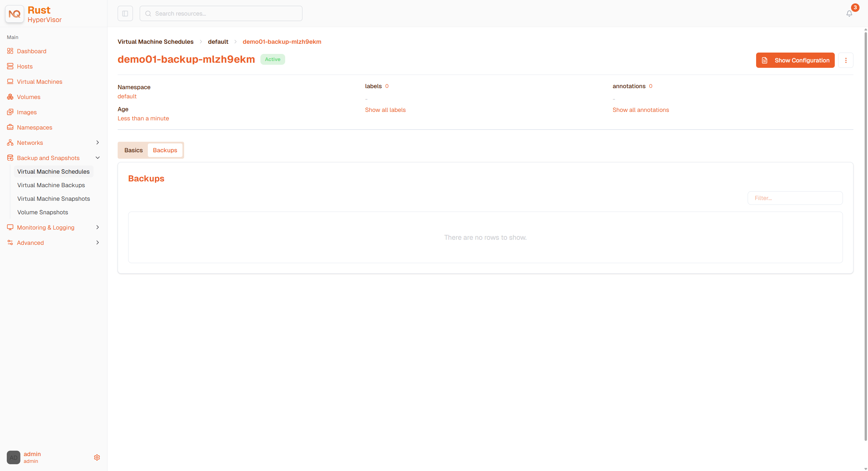Image resolution: width=868 pixels, height=471 pixels.
Task: Click the Namespaces briefcase icon
Action: point(10,127)
